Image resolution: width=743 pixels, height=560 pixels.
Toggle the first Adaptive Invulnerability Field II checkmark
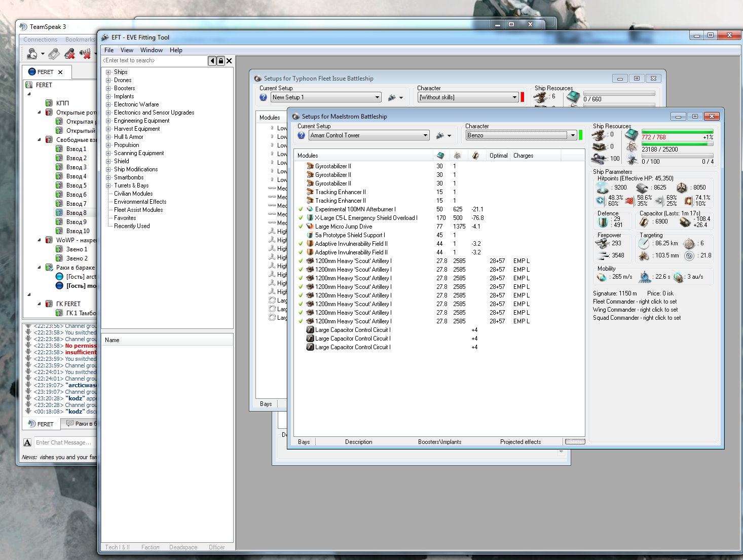pos(301,244)
